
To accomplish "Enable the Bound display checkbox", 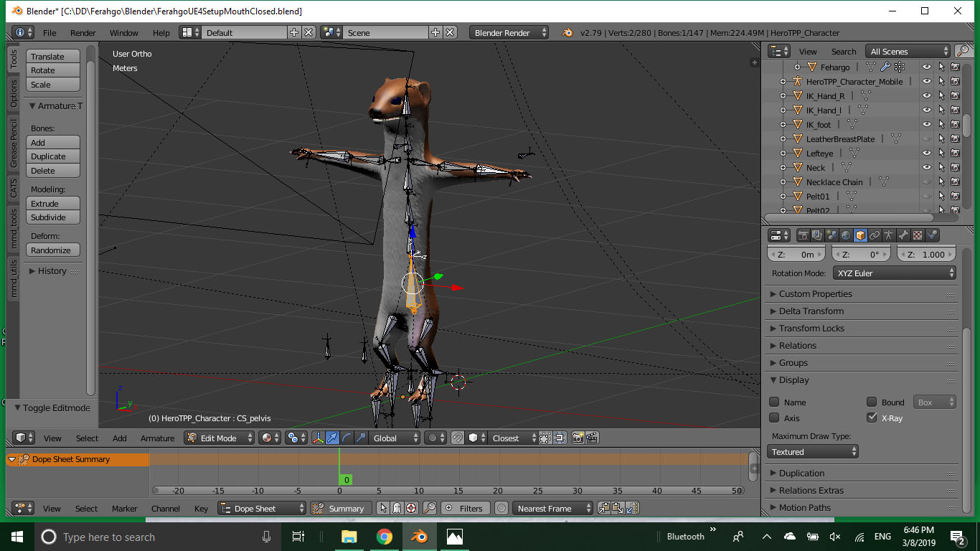I will click(872, 402).
